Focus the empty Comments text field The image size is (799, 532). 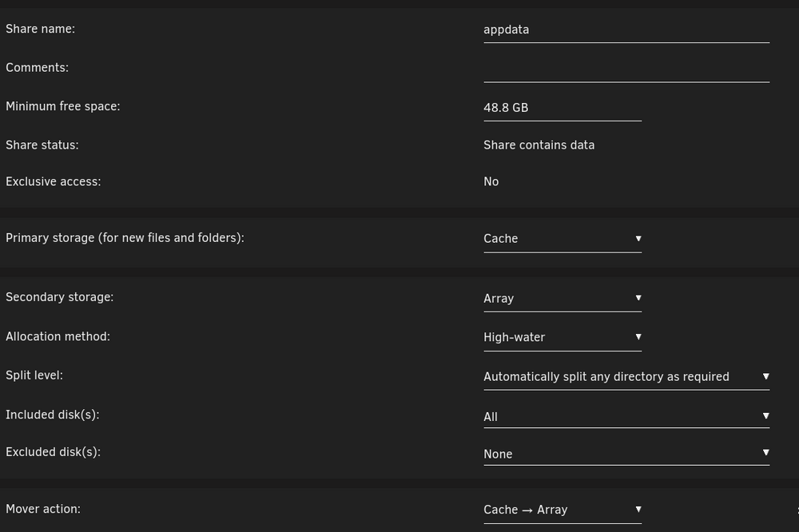click(x=626, y=69)
